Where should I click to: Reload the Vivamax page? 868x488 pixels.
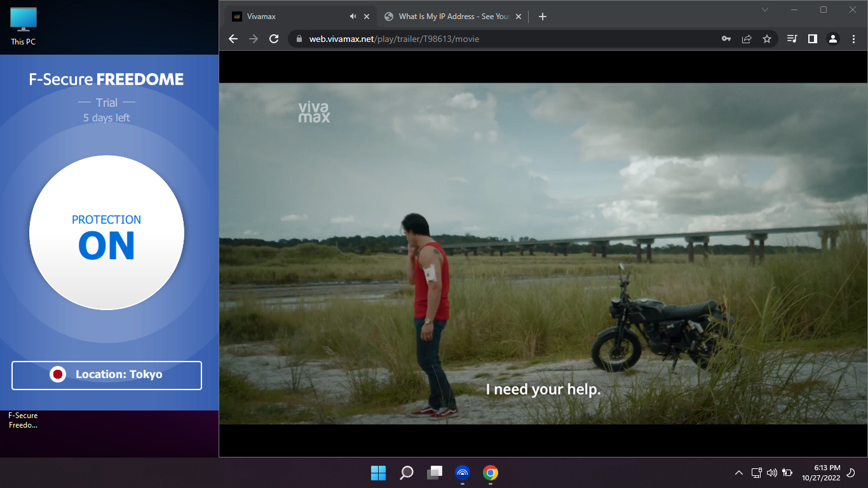tap(274, 39)
